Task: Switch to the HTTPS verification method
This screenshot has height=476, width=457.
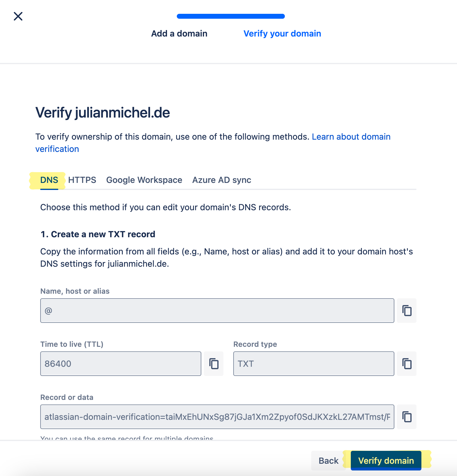Action: (82, 180)
